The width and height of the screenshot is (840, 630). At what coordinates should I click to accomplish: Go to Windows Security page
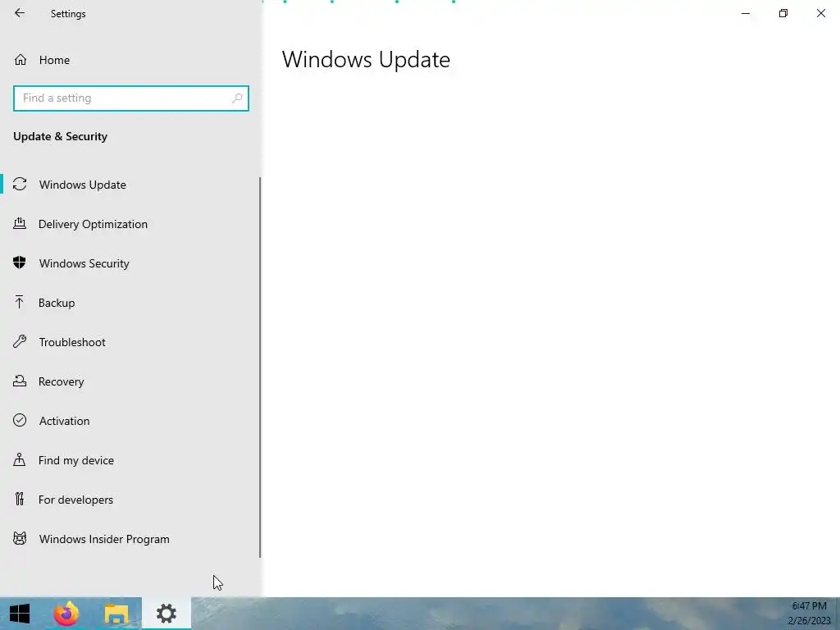click(x=130, y=263)
